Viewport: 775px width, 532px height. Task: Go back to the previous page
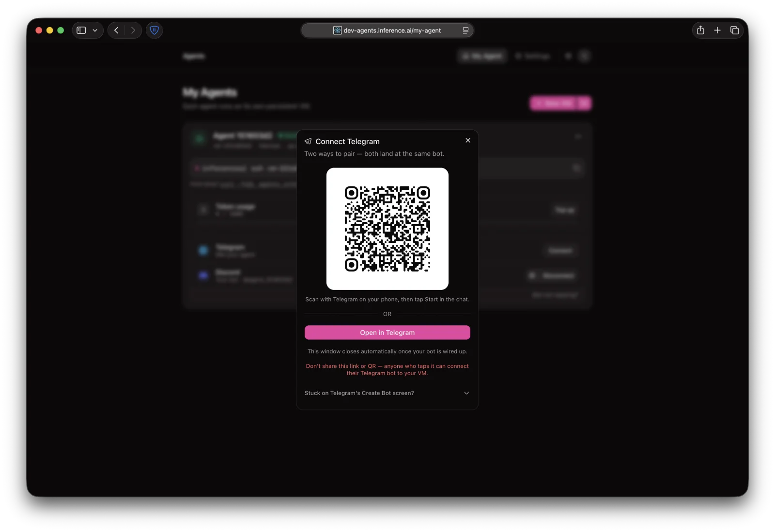(116, 30)
